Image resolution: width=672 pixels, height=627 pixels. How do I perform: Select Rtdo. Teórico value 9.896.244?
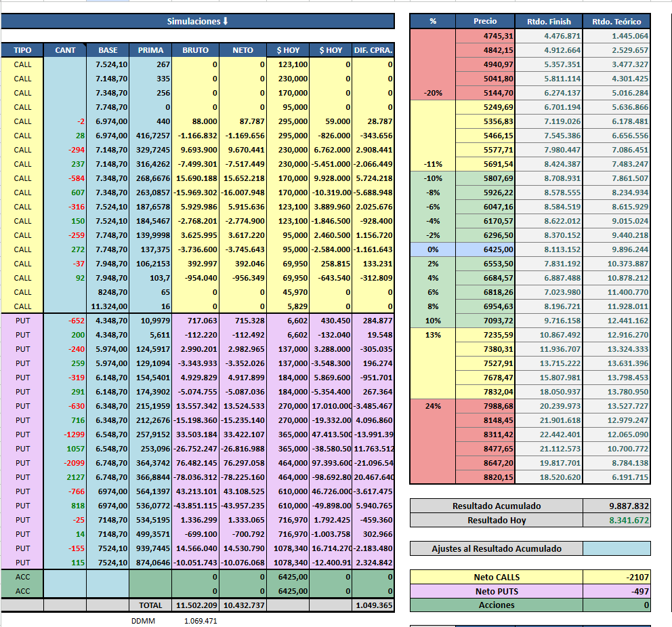point(616,249)
